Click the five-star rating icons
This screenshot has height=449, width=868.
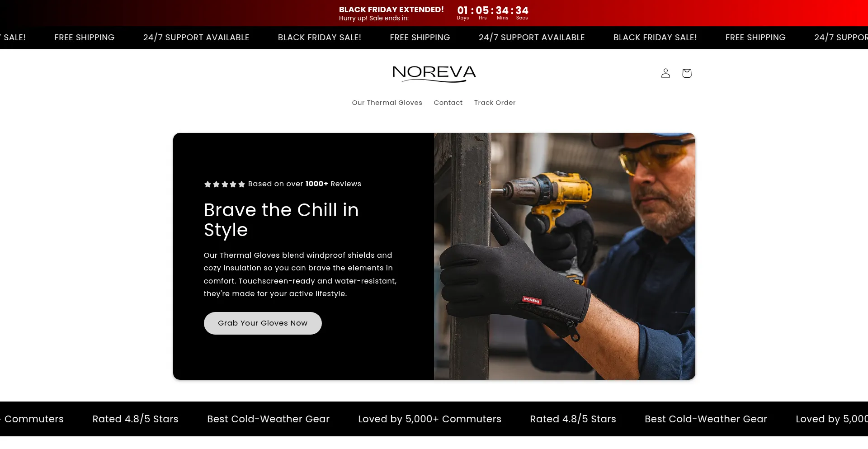[x=224, y=184]
